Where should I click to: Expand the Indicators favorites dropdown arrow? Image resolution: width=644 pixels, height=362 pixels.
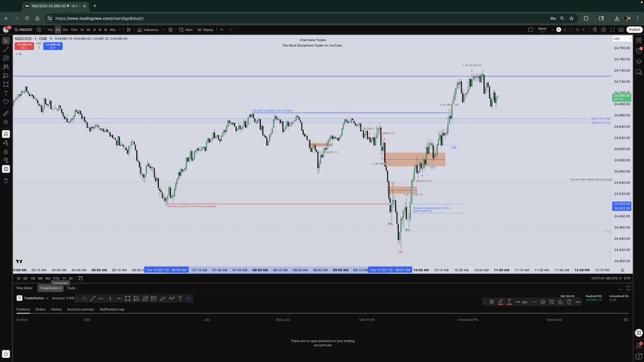(x=164, y=30)
